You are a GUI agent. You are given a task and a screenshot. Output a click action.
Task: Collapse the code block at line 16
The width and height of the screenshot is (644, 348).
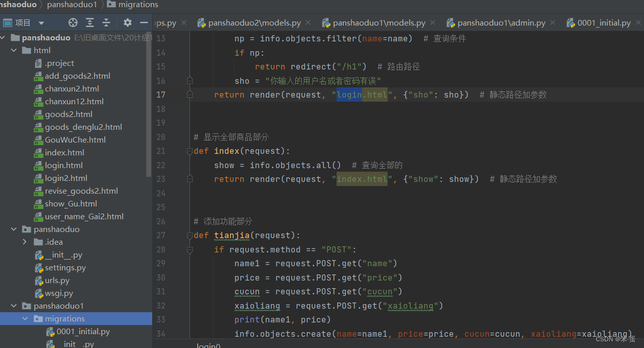tap(189, 80)
